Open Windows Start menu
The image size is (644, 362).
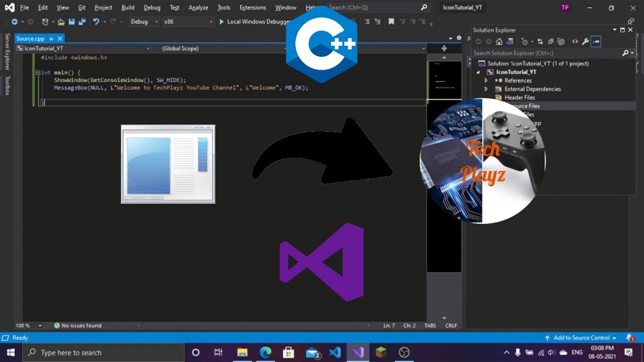(12, 352)
